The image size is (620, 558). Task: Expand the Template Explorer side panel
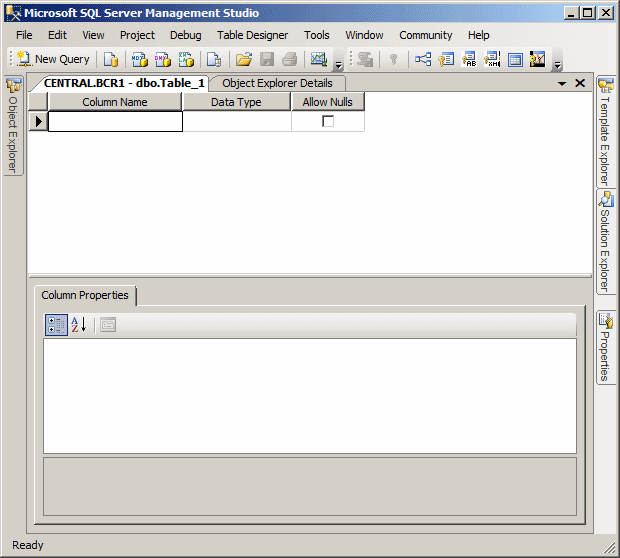click(x=605, y=131)
